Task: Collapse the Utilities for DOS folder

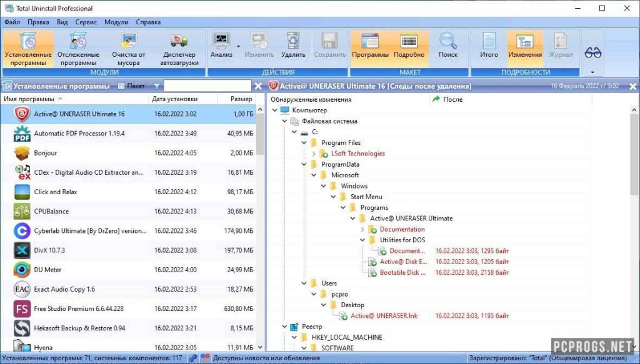Action: [362, 240]
